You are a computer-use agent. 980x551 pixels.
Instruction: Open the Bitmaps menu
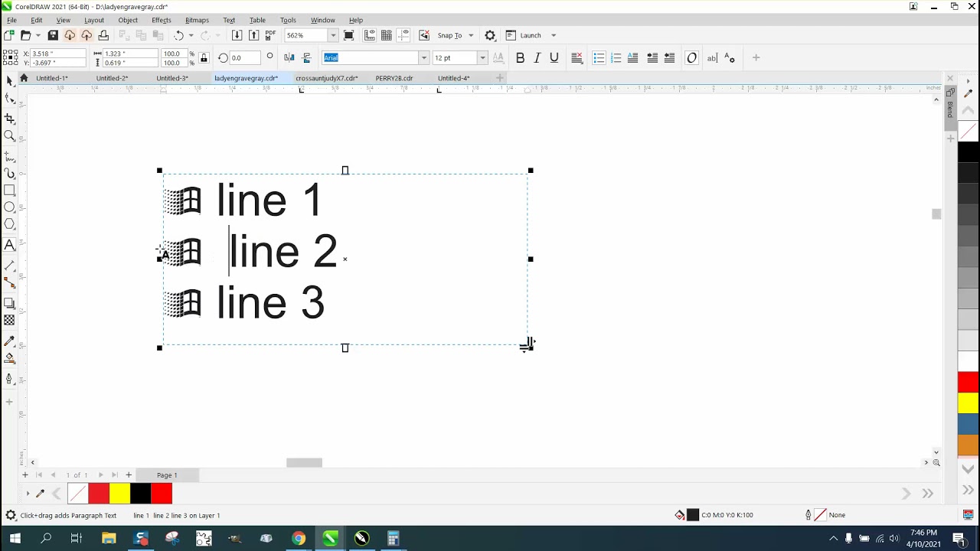coord(197,20)
